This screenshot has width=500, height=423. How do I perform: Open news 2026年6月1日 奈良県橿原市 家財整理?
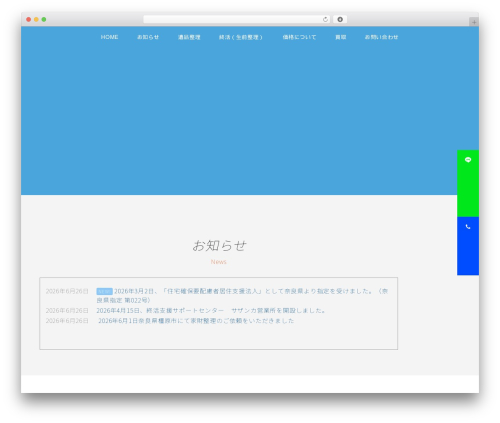[196, 321]
